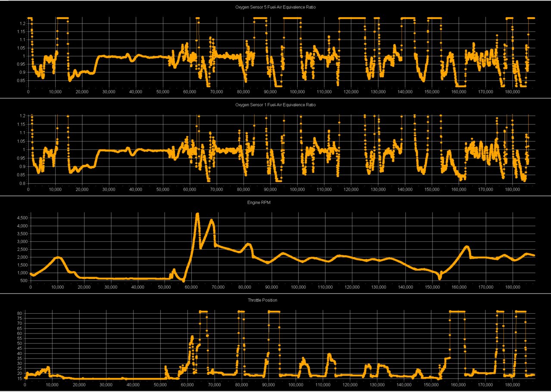
Task: Click x-axis label 180,000 under Oxygen Sensor 5 chart
Action: (512, 92)
